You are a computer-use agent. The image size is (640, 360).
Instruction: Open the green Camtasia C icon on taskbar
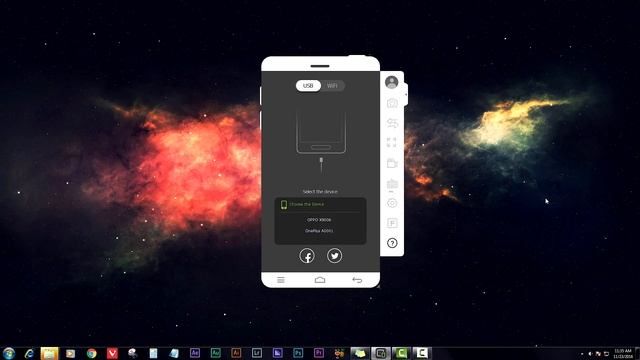click(401, 353)
